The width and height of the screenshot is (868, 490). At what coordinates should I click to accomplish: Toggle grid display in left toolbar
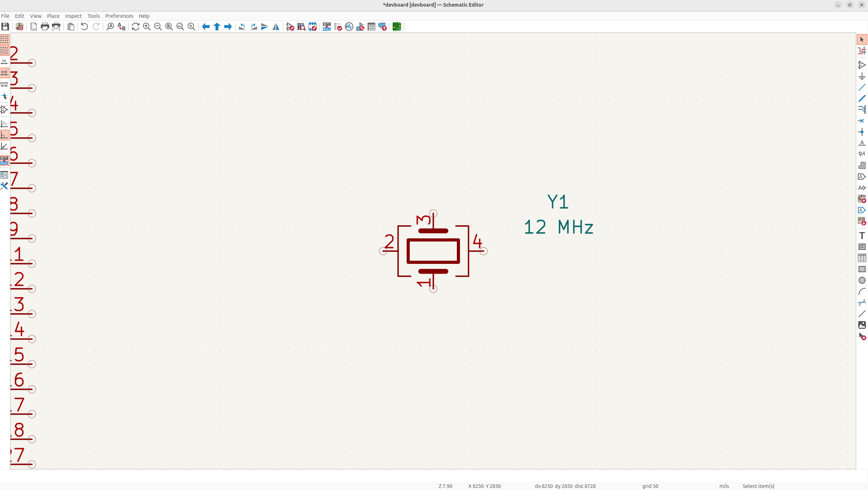coord(4,39)
